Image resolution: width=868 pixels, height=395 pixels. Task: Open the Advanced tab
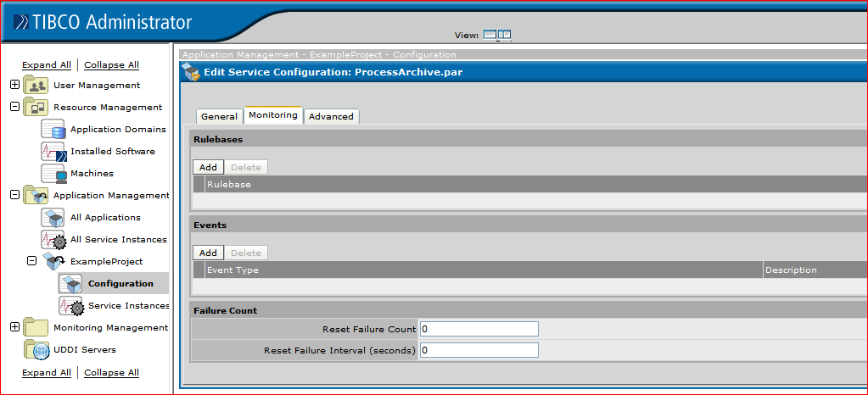coord(331,116)
